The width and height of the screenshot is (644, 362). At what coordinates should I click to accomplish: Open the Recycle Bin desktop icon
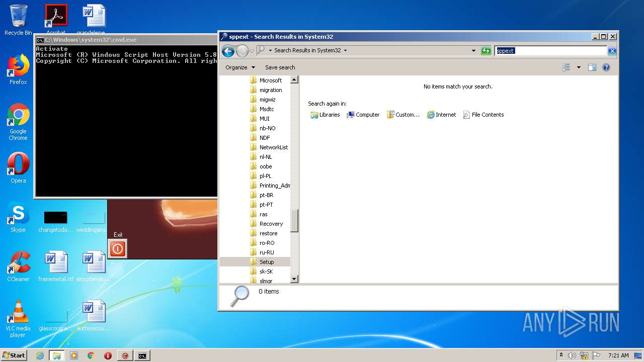tap(18, 20)
